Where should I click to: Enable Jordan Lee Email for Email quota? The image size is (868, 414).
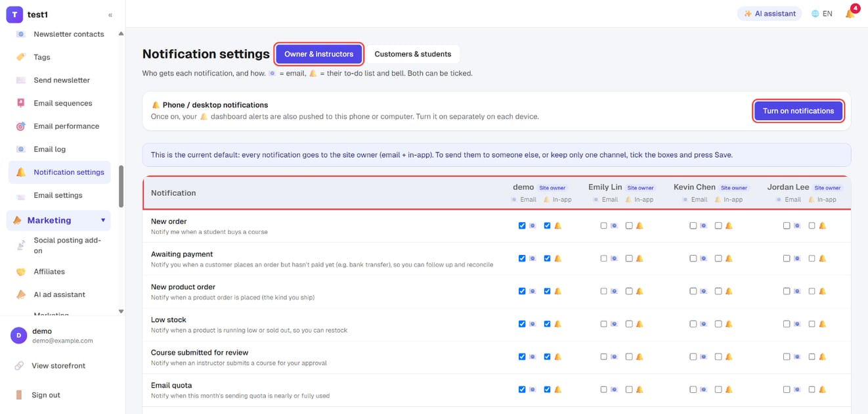coord(787,390)
